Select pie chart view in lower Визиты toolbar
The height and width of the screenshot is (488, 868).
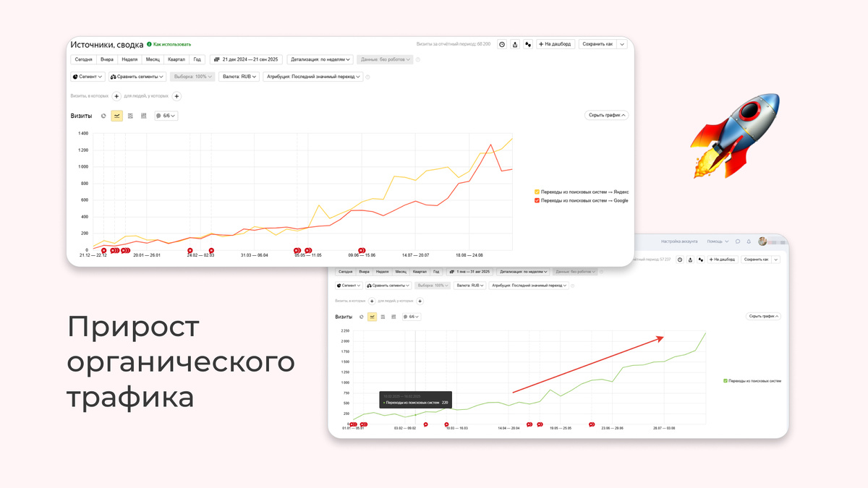click(x=362, y=317)
